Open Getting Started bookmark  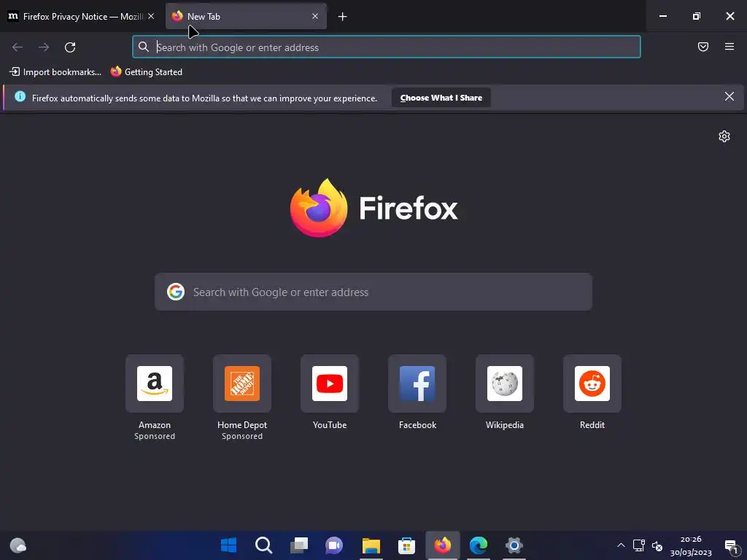coord(147,72)
